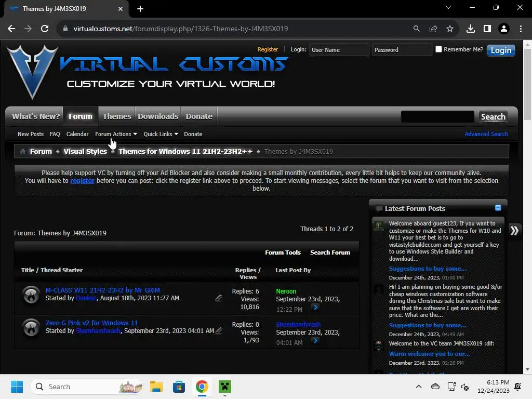
Task: Open Warm welcome you to our... post
Action: (x=429, y=354)
